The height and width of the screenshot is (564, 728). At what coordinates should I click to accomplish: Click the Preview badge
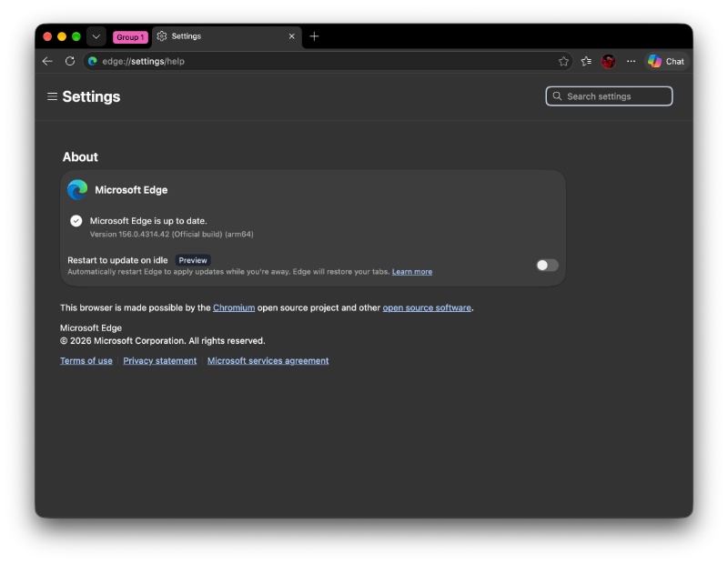pyautogui.click(x=193, y=260)
